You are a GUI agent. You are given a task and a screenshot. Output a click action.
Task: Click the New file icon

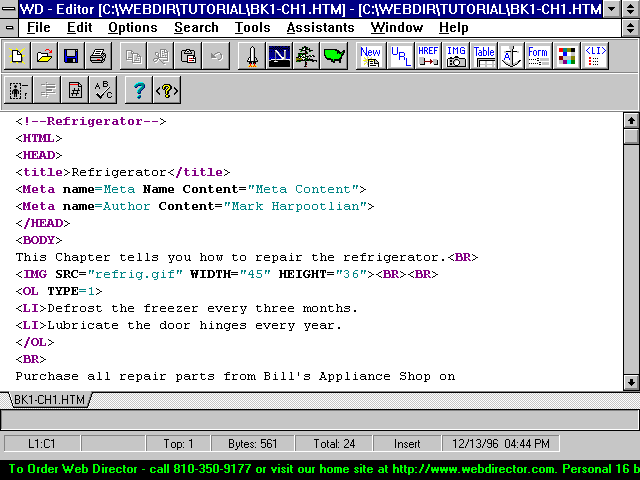[18, 56]
